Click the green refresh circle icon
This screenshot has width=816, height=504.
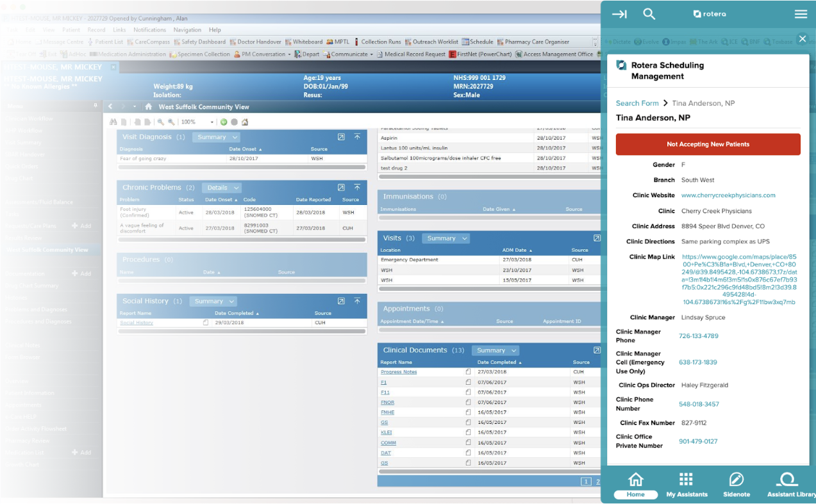click(x=224, y=122)
